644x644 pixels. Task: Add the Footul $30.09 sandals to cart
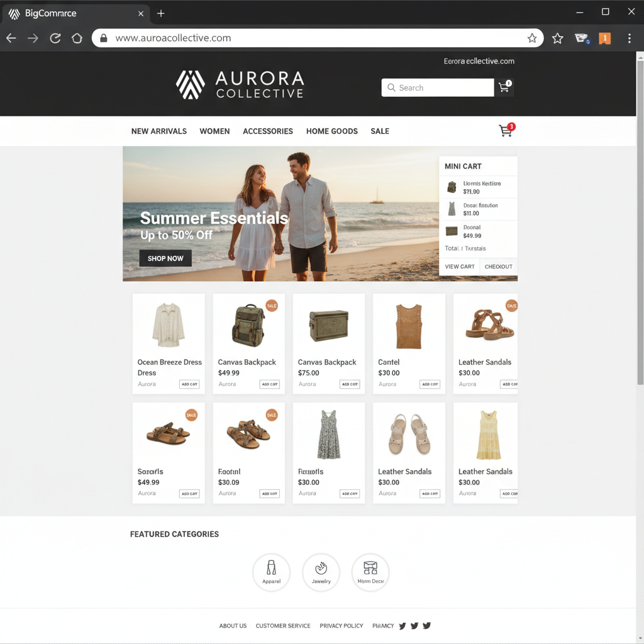269,493
